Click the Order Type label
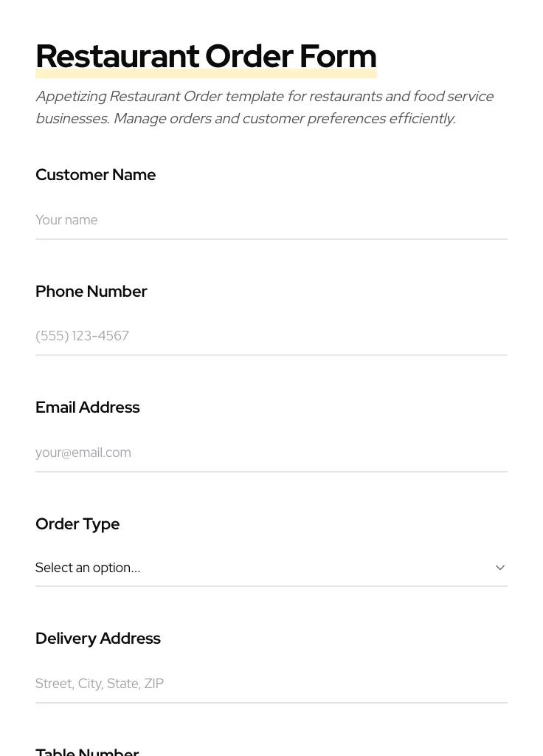Image resolution: width=543 pixels, height=756 pixels. point(77,524)
